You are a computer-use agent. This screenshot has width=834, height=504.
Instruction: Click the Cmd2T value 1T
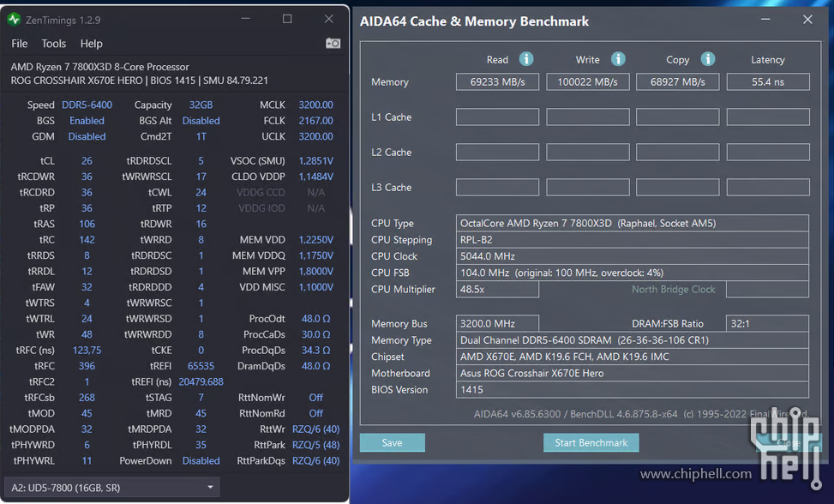201,136
